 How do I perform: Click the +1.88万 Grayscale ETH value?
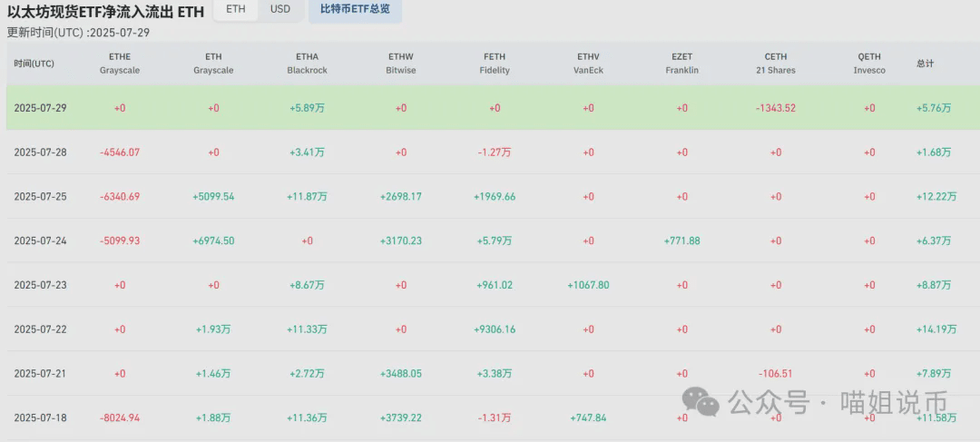(213, 418)
